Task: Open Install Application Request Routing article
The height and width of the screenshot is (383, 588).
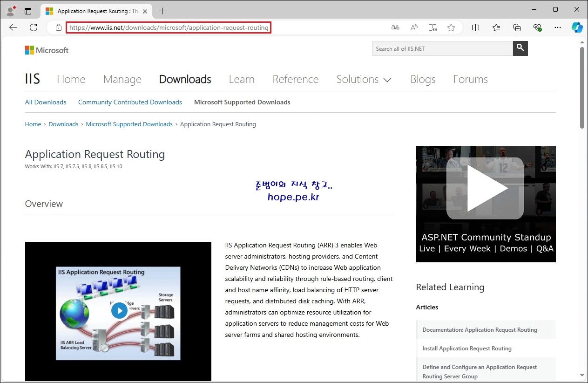Action: click(467, 348)
